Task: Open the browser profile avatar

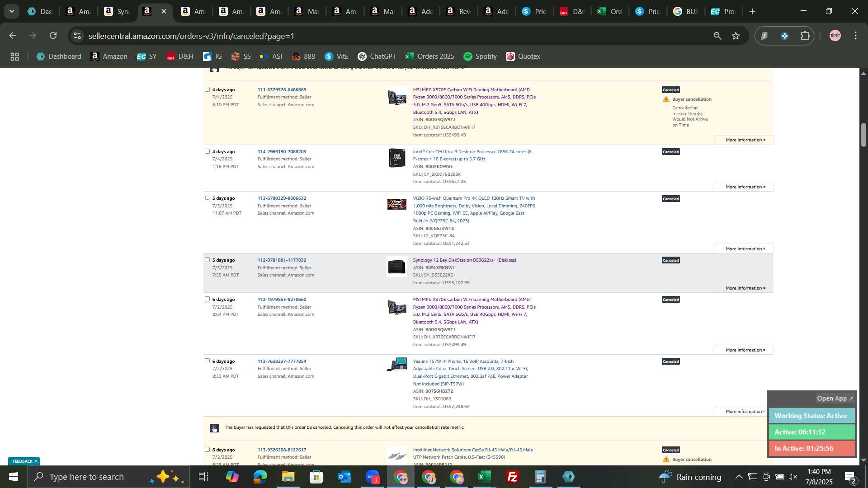Action: 835,36
